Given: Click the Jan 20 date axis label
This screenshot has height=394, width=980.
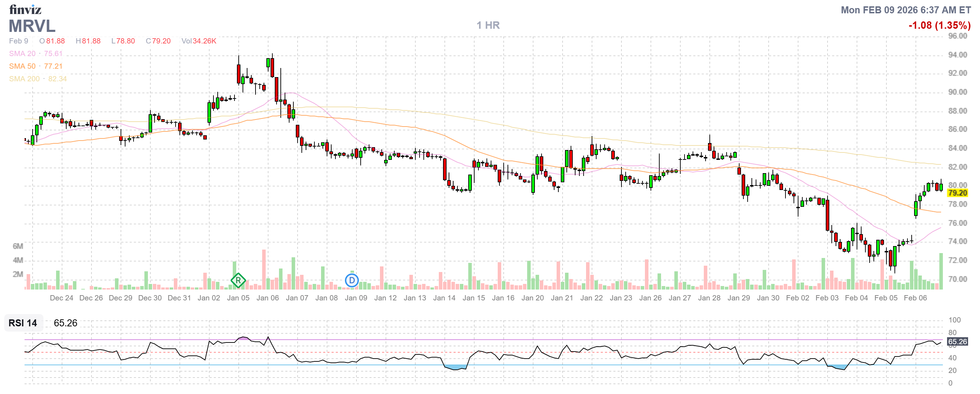Looking at the screenshot, I should (533, 298).
